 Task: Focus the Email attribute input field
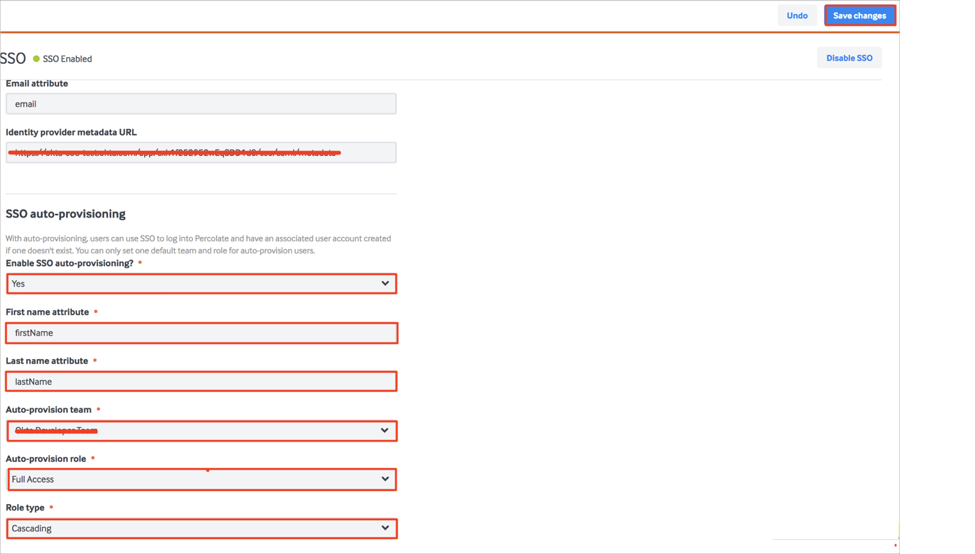pos(200,104)
